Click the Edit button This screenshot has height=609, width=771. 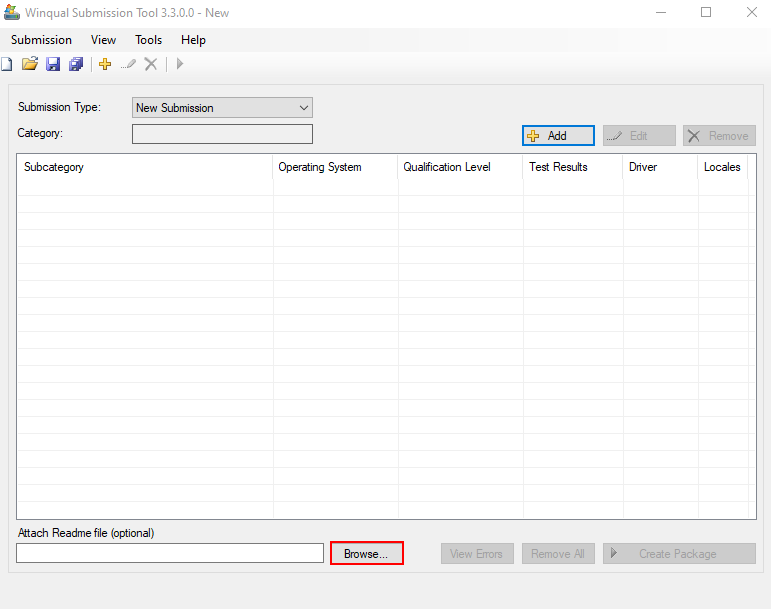pyautogui.click(x=639, y=136)
